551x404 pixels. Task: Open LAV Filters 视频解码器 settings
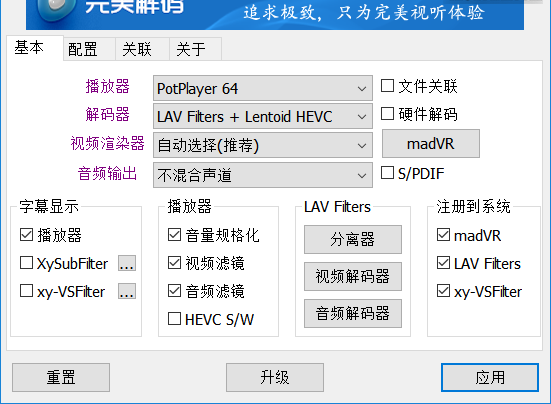[353, 276]
